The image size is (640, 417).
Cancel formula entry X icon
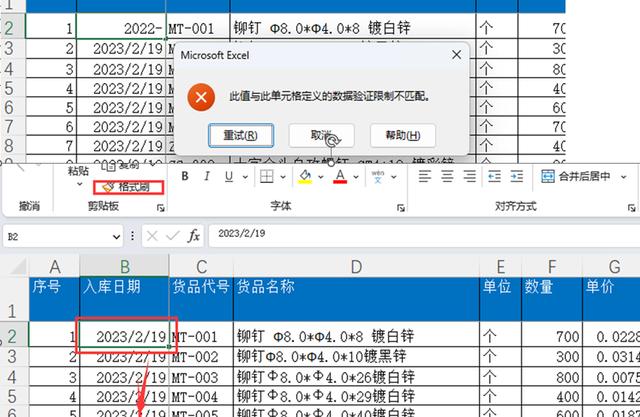(x=152, y=236)
